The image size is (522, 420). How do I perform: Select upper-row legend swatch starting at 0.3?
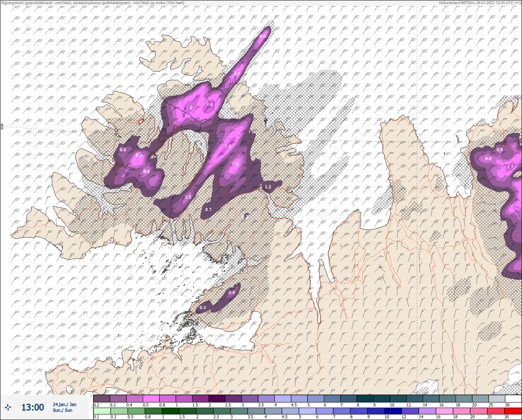pyautogui.click(x=118, y=398)
